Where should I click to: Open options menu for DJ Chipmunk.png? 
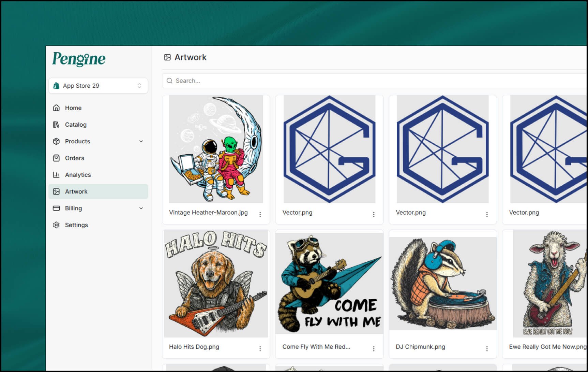click(x=487, y=348)
